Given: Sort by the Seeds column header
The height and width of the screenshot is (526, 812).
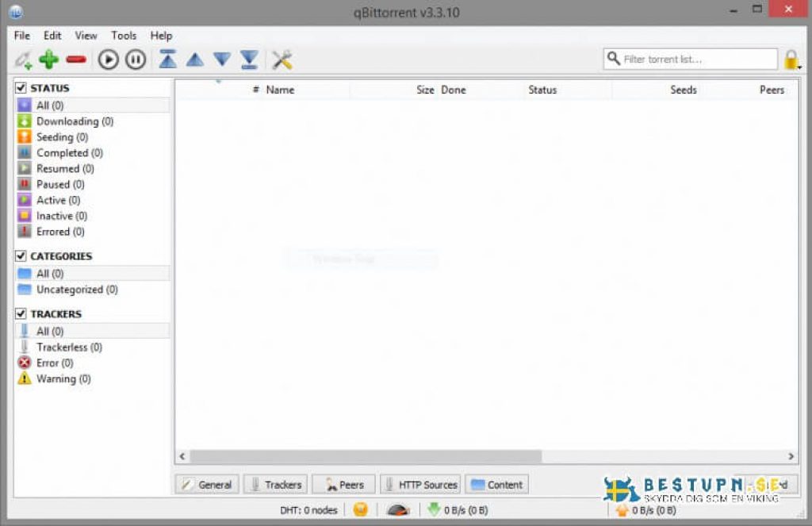Looking at the screenshot, I should pos(656,90).
